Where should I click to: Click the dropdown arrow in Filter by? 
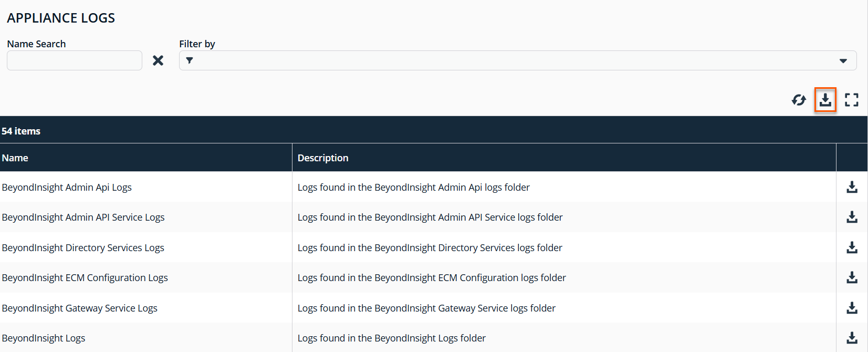click(x=843, y=61)
